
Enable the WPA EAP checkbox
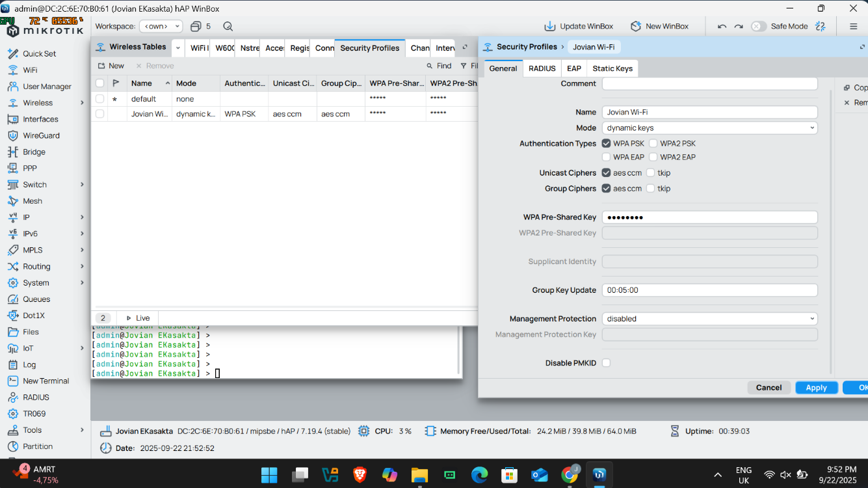tap(606, 157)
